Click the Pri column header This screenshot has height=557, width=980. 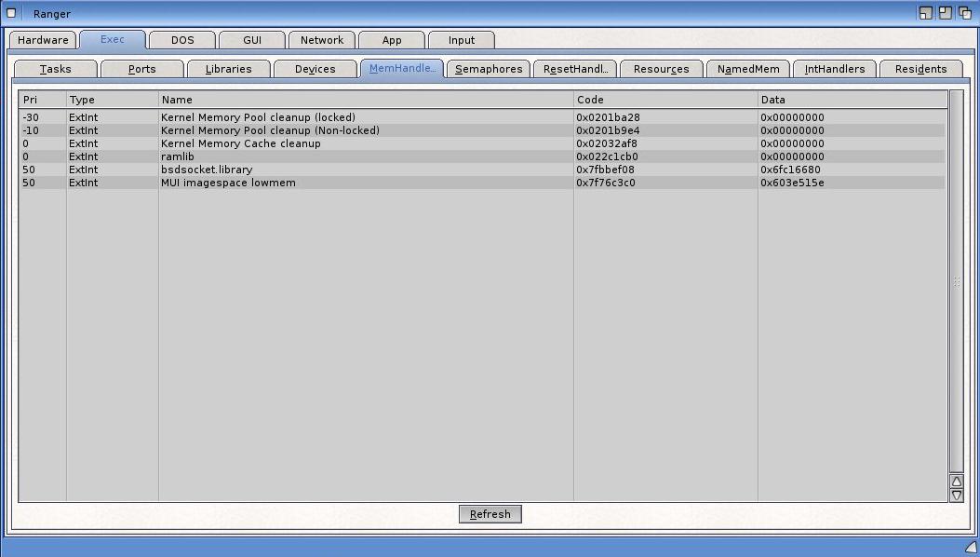42,100
